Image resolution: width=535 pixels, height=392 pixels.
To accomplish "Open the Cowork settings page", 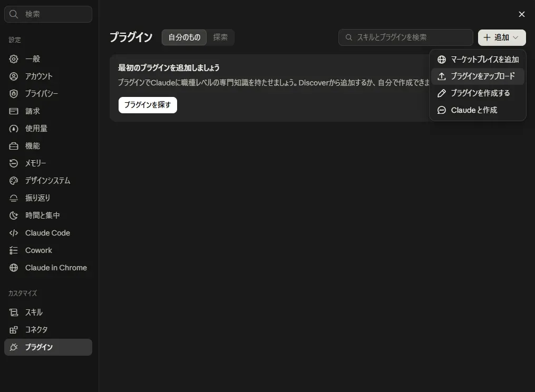I will click(48, 250).
